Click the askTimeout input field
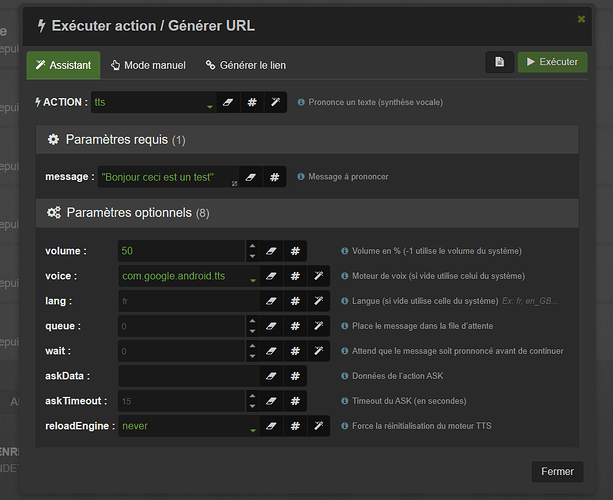The width and height of the screenshot is (613, 500). pyautogui.click(x=182, y=401)
